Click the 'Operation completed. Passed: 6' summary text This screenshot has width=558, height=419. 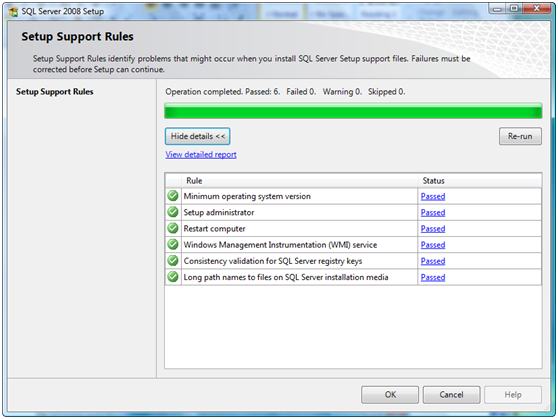(222, 92)
